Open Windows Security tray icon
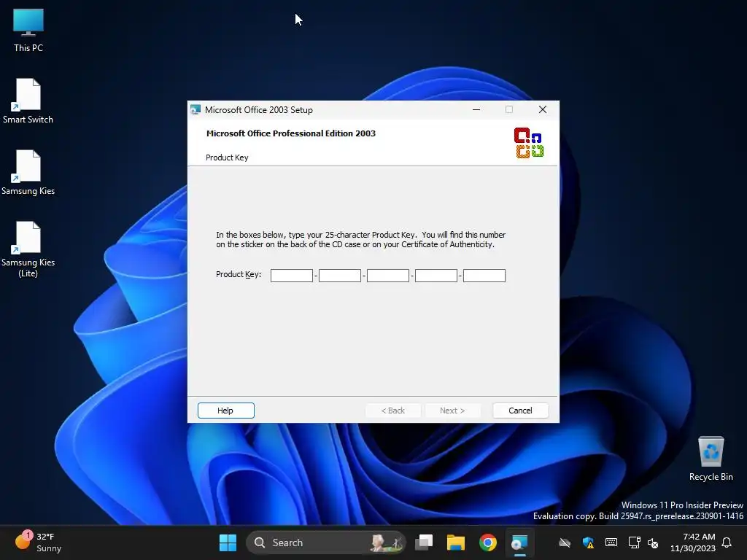This screenshot has height=560, width=747. [589, 542]
